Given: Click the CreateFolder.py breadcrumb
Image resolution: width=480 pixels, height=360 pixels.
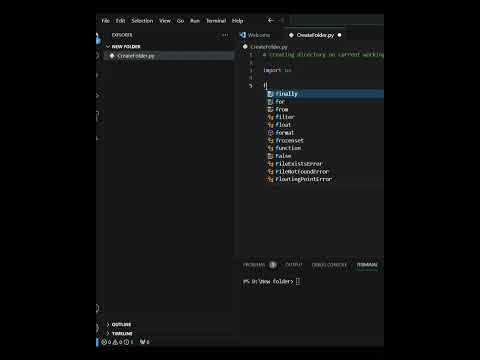Looking at the screenshot, I should [269, 47].
